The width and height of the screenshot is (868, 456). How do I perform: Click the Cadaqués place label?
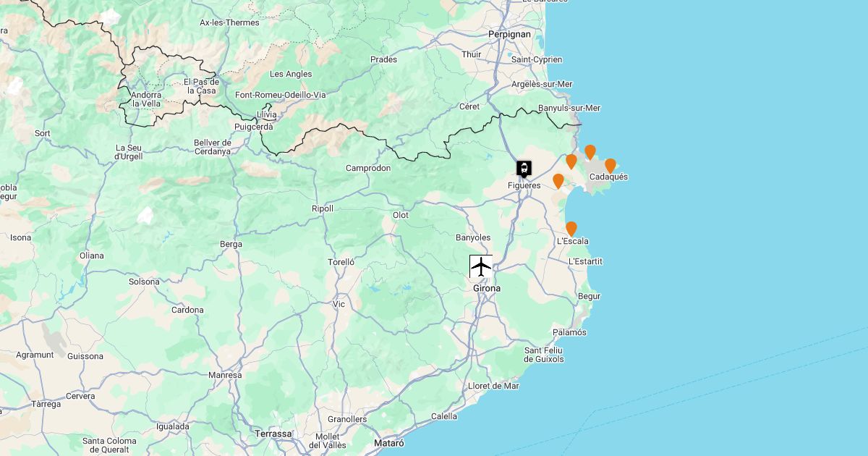coord(609,177)
